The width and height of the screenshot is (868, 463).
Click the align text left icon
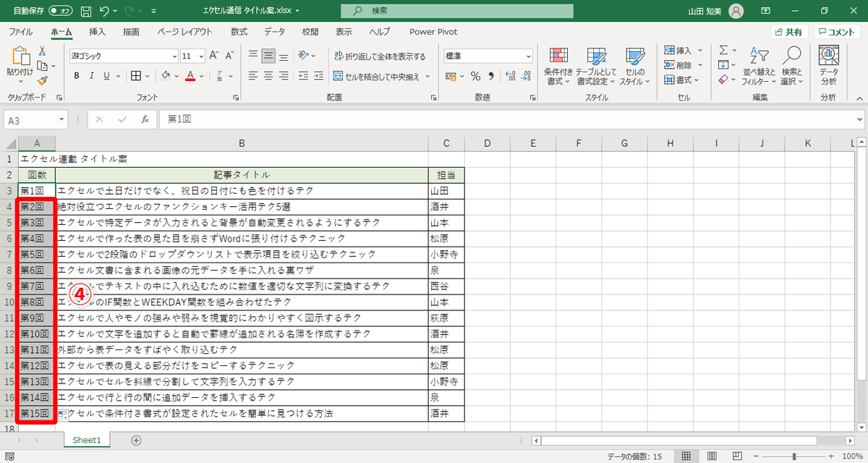pyautogui.click(x=253, y=75)
